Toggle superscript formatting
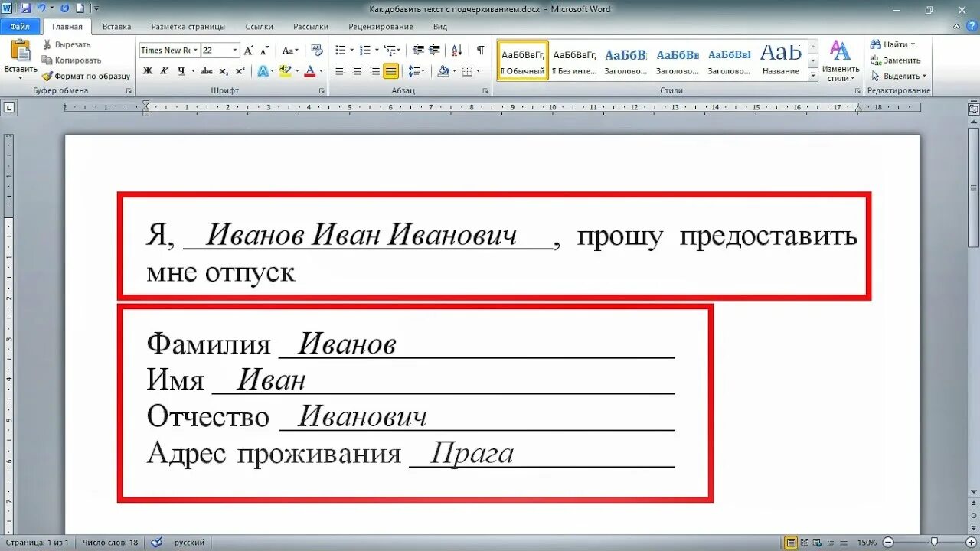Viewport: 980px width, 551px height. (240, 71)
